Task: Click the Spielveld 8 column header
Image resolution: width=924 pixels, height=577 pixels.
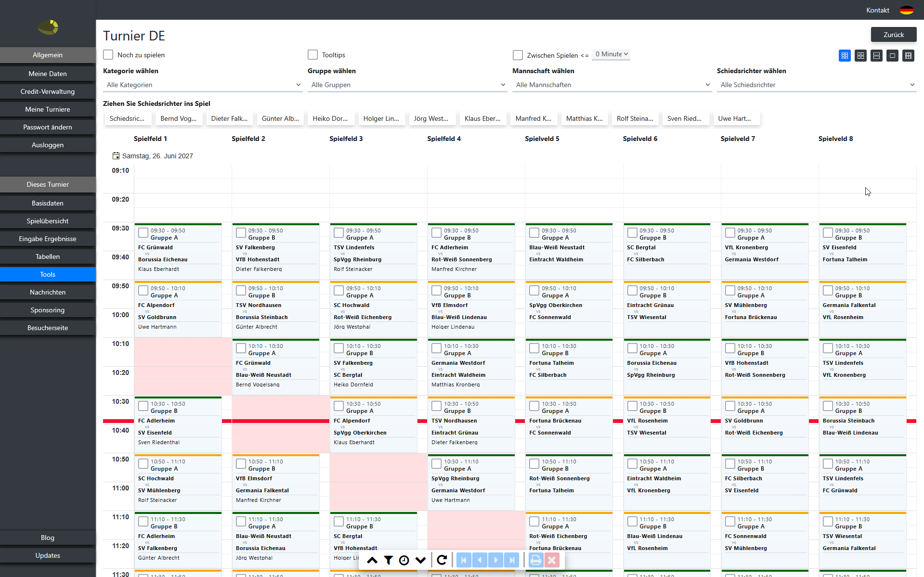Action: click(x=835, y=139)
